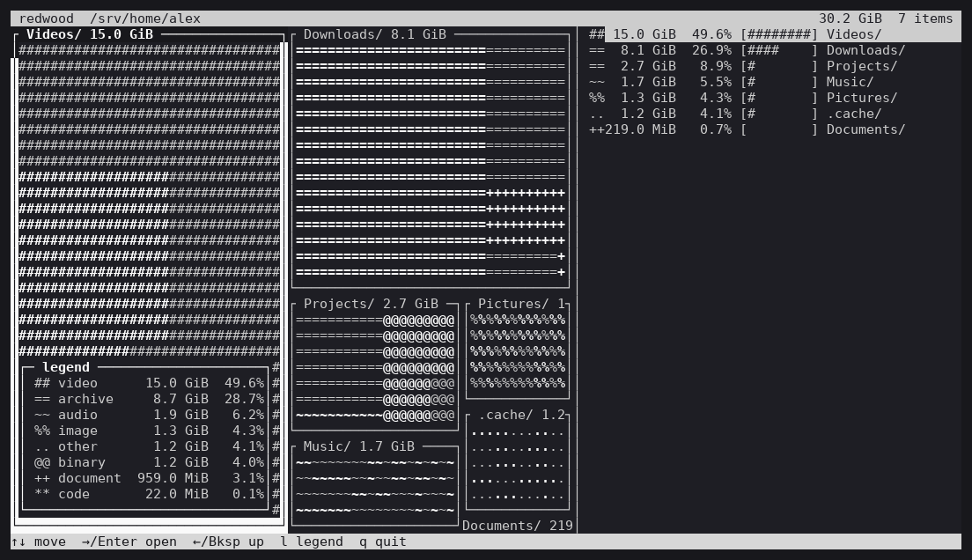Select the Videos/ row in the directory list

pyautogui.click(x=775, y=34)
